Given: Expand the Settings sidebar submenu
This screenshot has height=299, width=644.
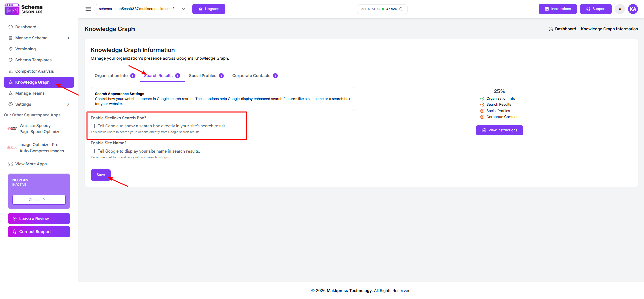Looking at the screenshot, I should [68, 104].
